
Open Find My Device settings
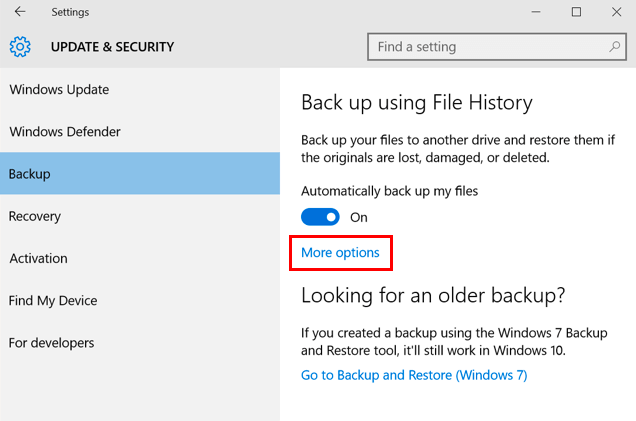pos(53,300)
